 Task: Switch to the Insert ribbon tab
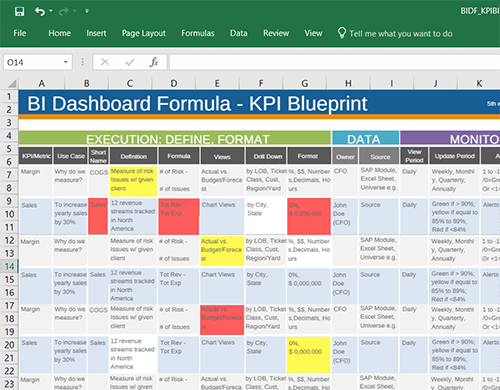click(96, 33)
